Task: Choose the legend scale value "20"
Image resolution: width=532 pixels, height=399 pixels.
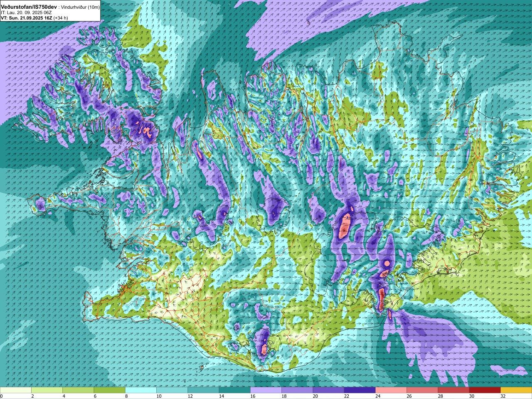Action: coord(315,397)
